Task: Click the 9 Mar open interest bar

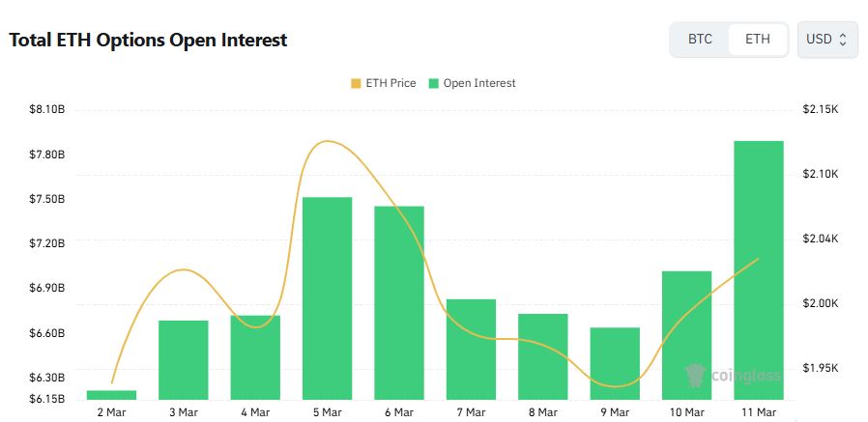Action: pos(615,363)
